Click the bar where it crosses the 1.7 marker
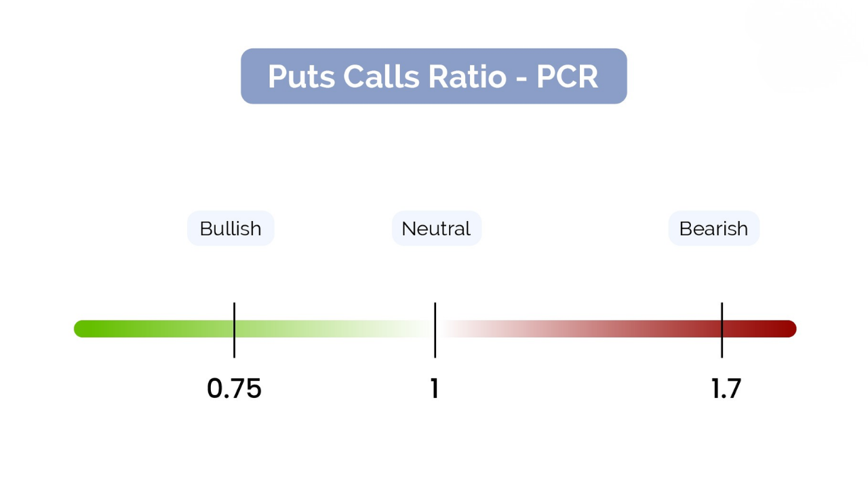The image size is (868, 488). 722,329
